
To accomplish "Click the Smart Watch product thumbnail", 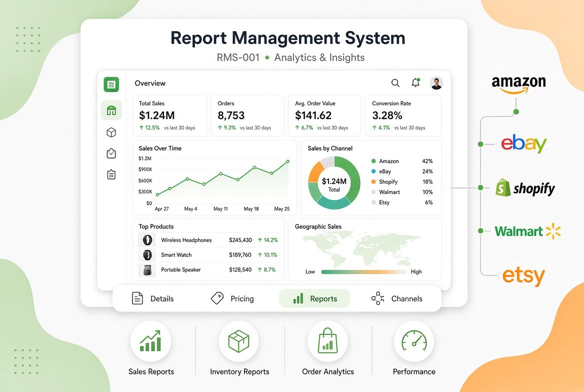I will 147,254.
